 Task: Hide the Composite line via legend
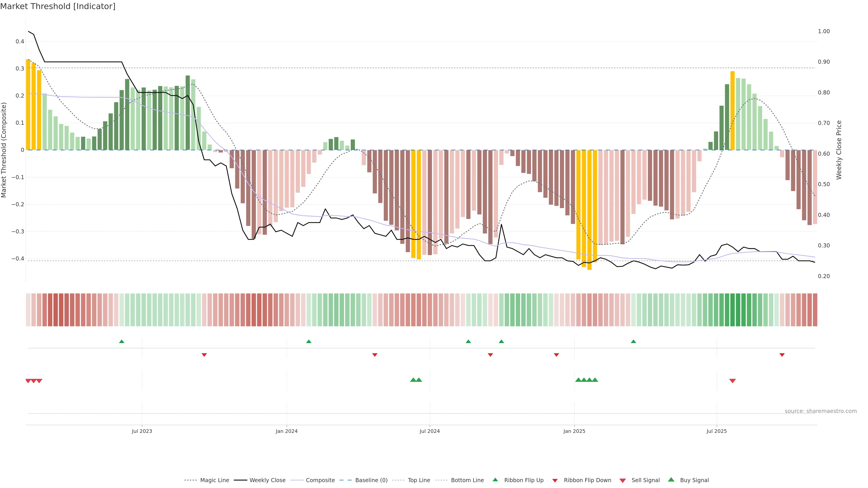tap(320, 480)
